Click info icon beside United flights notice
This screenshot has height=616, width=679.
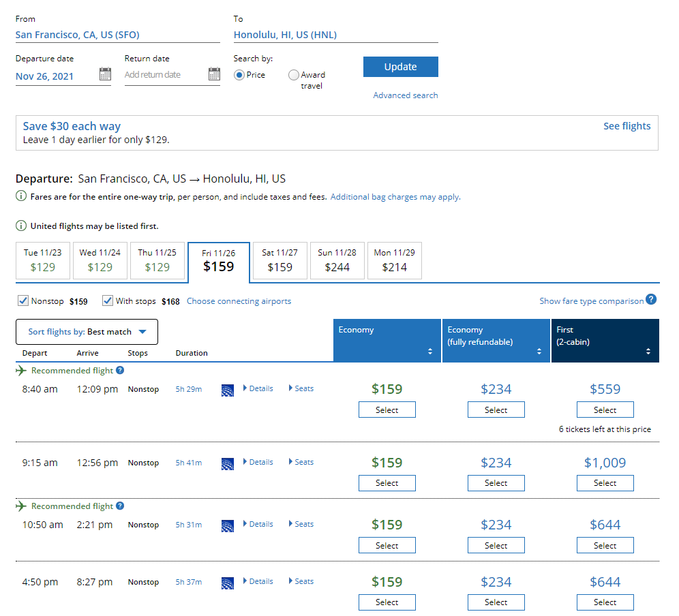21,226
